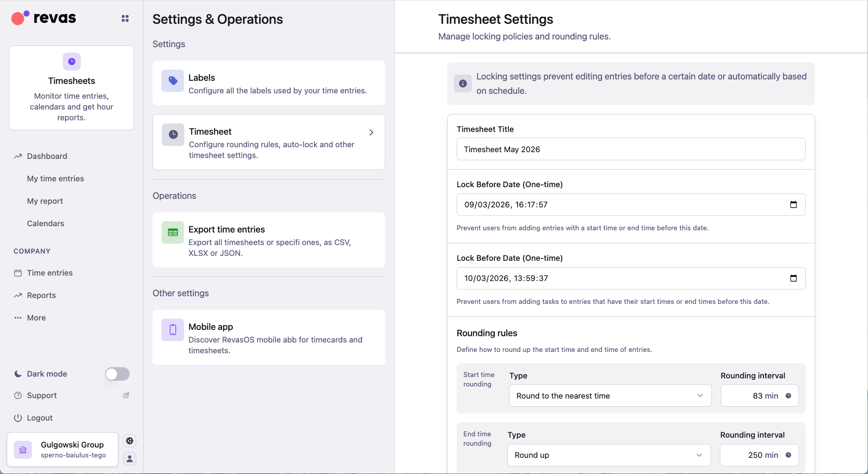Viewport: 868px width, 474px height.
Task: Click the Timesheets clock icon in sidebar card
Action: click(x=71, y=61)
